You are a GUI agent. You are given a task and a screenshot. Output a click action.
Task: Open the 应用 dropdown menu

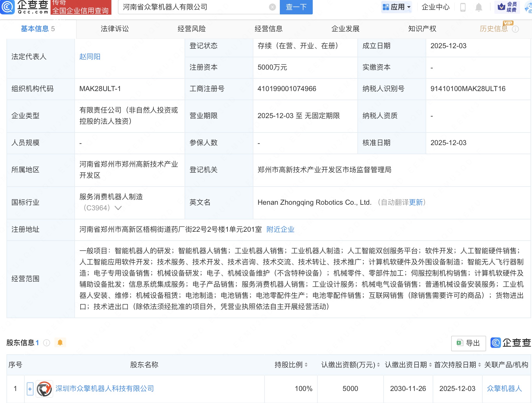point(396,7)
